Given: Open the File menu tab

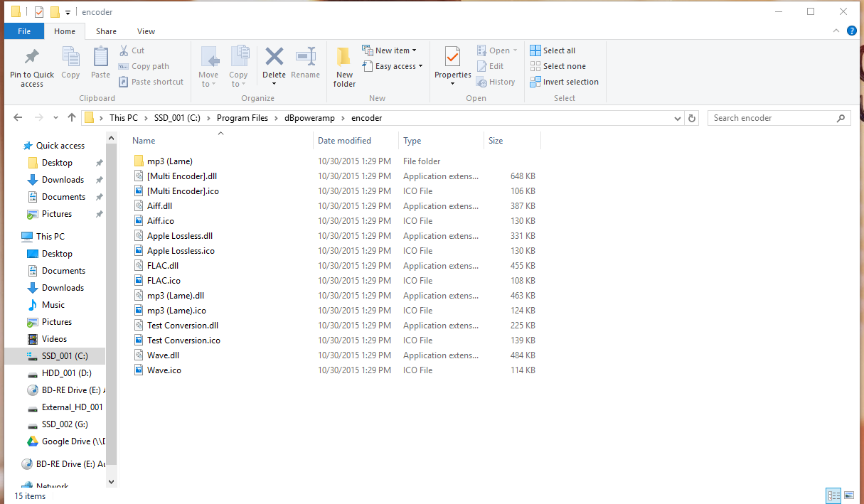Looking at the screenshot, I should (24, 31).
